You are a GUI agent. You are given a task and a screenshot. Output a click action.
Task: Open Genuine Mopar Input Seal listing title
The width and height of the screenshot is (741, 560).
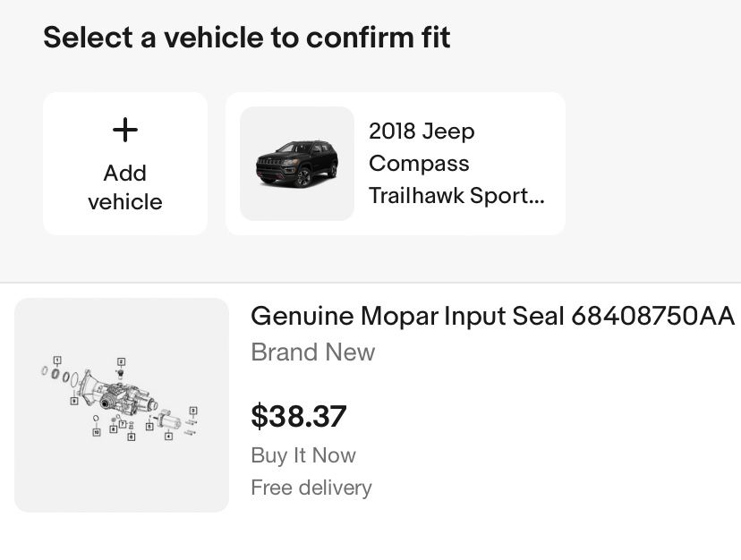coord(408,316)
